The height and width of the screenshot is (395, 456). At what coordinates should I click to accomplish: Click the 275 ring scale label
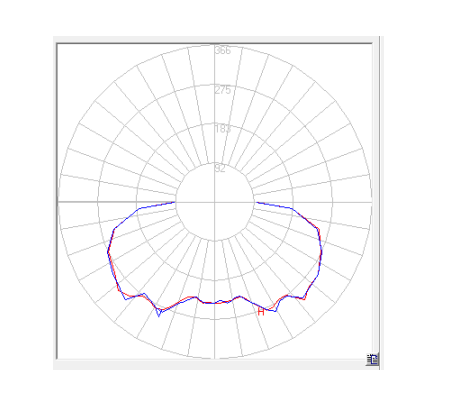[222, 90]
